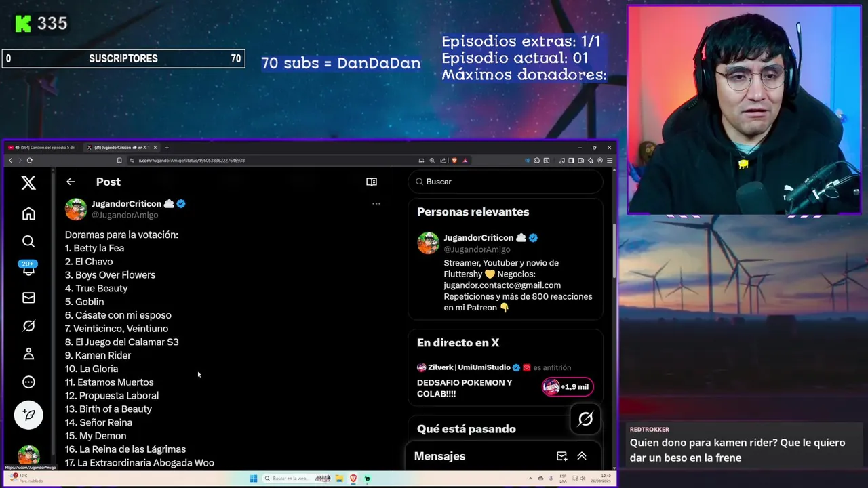
Task: Click the browser back navigation arrow
Action: (x=10, y=161)
